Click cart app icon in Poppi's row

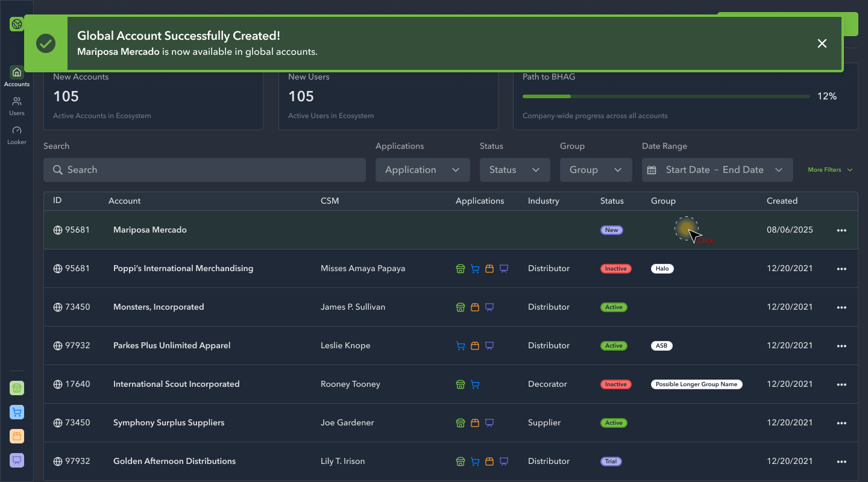[475, 269]
